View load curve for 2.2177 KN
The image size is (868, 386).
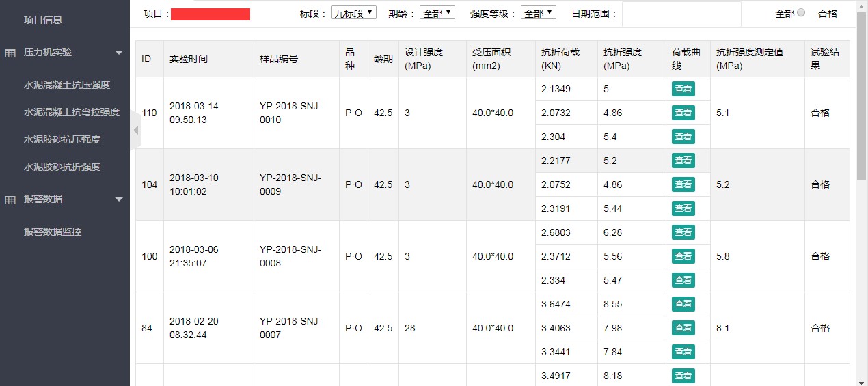tap(683, 161)
